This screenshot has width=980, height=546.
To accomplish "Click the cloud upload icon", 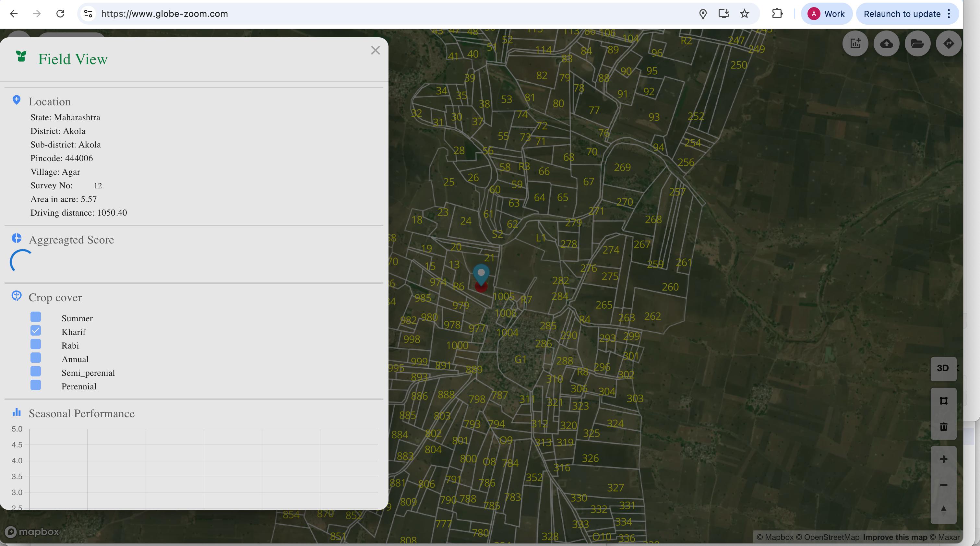I will click(x=886, y=43).
